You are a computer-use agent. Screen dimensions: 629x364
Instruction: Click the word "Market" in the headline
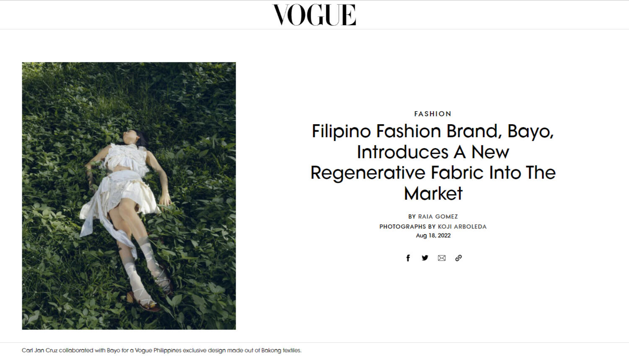pyautogui.click(x=433, y=193)
